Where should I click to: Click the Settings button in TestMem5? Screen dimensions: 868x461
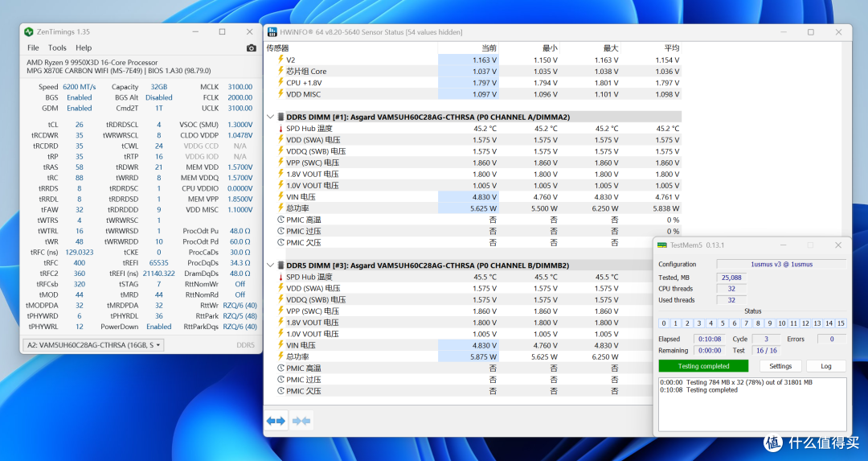pos(780,366)
